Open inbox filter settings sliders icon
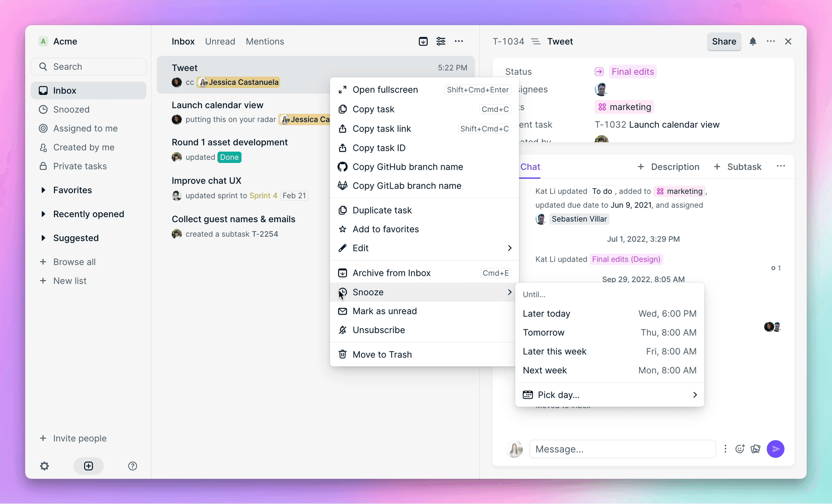 441,41
